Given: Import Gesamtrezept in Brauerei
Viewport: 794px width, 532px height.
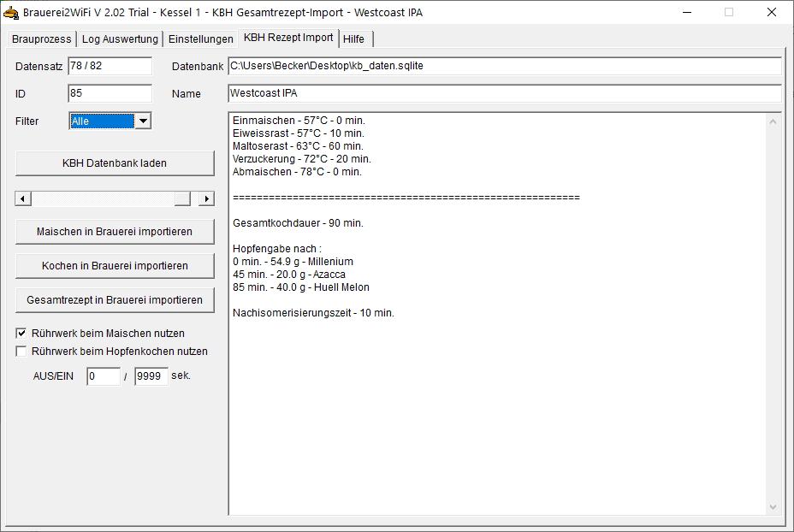Looking at the screenshot, I should coord(115,300).
